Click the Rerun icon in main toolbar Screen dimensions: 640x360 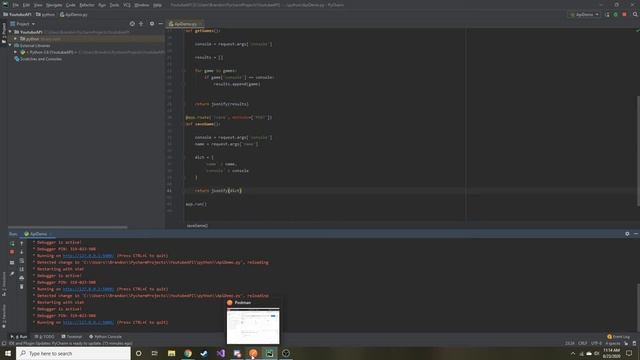pos(607,14)
